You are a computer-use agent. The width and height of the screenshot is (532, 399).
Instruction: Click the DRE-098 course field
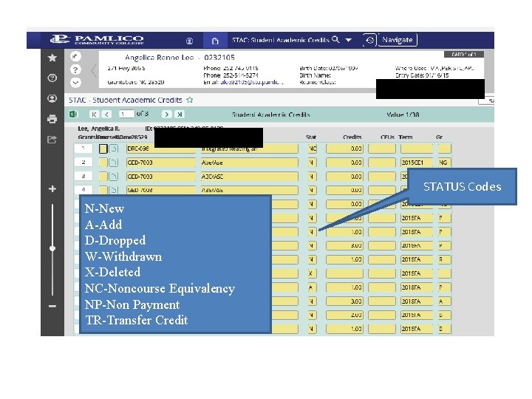[x=161, y=149]
